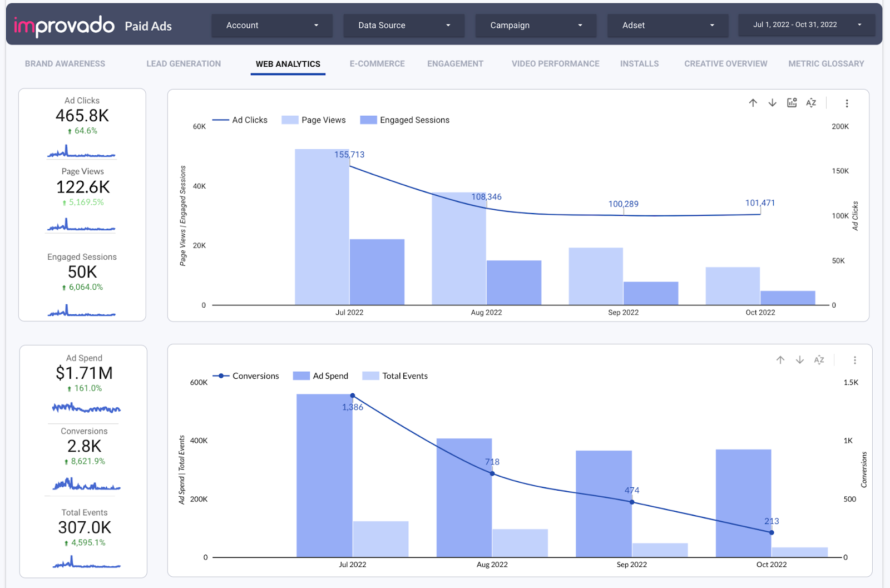Click drill down arrow in top chart
The image size is (890, 588).
point(772,103)
